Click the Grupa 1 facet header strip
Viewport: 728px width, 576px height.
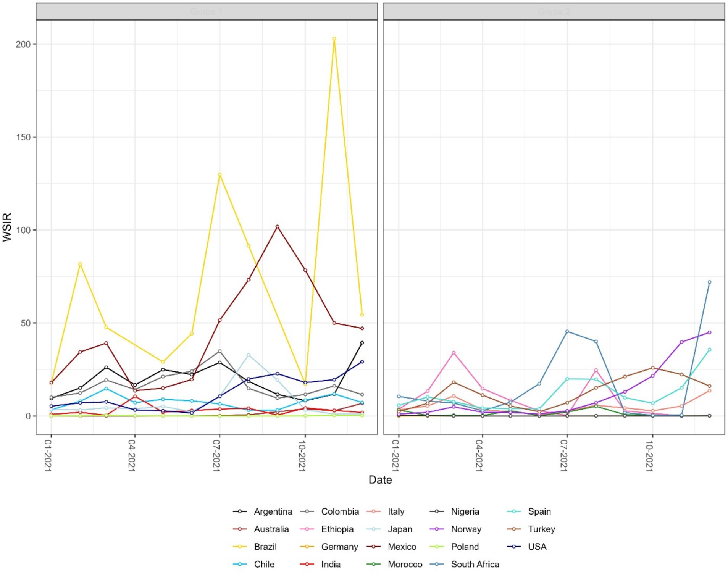click(x=207, y=11)
